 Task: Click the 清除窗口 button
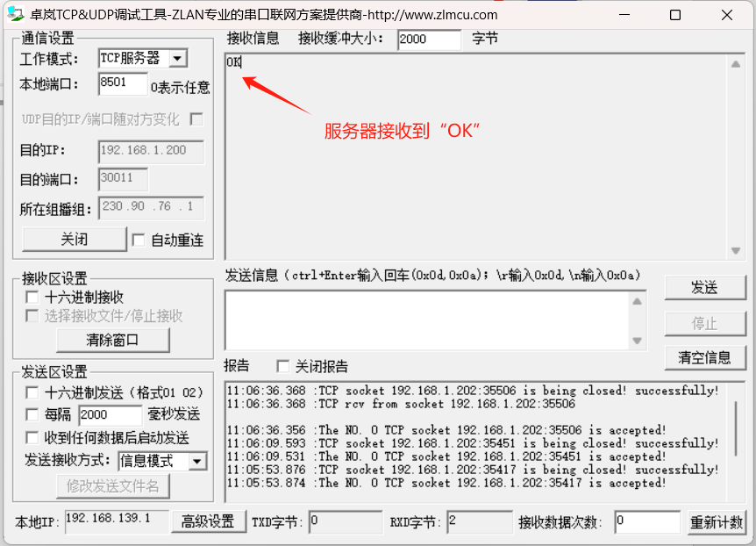pyautogui.click(x=113, y=341)
